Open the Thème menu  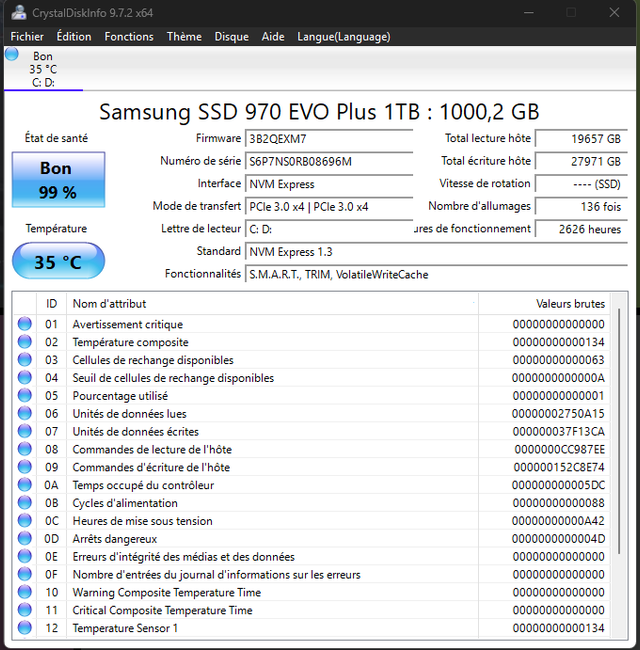(184, 36)
